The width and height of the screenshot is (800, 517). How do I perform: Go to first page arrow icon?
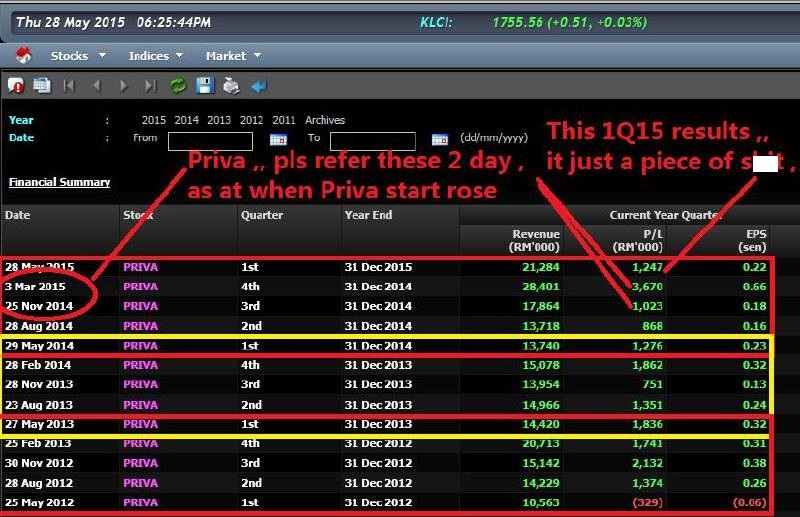[69, 86]
